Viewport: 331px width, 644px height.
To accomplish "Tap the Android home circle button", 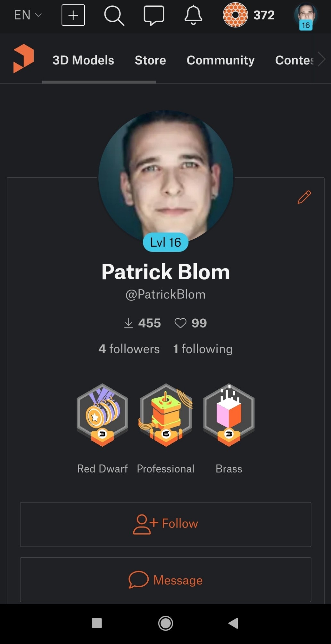I will [x=166, y=623].
